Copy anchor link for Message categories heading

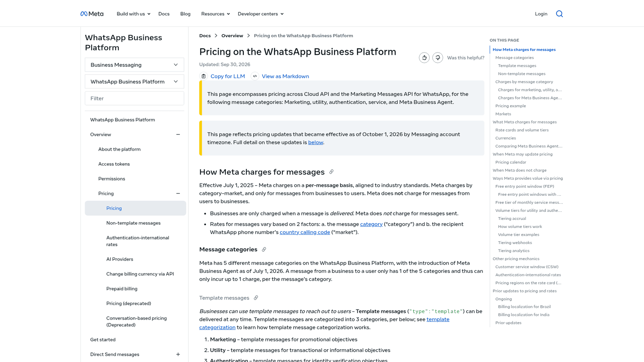(x=264, y=249)
